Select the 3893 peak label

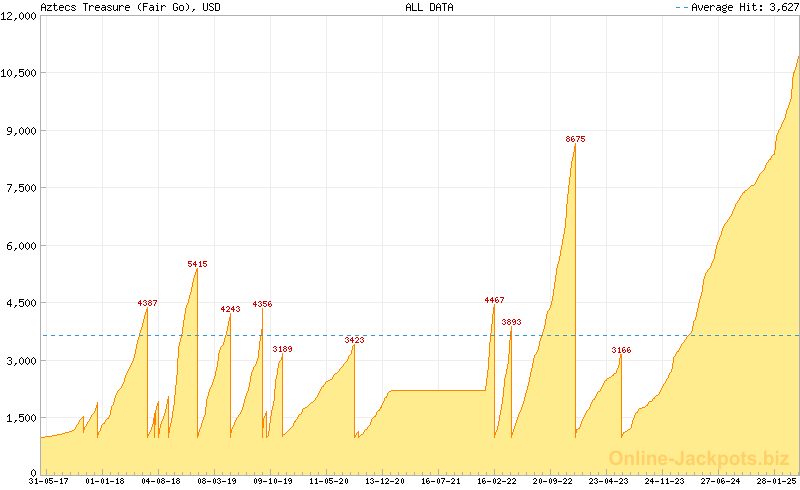pyautogui.click(x=511, y=322)
